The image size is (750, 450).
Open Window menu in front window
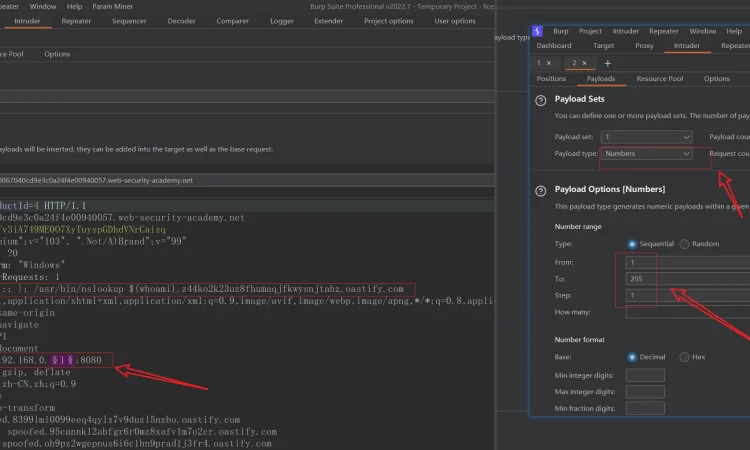pyautogui.click(x=702, y=31)
